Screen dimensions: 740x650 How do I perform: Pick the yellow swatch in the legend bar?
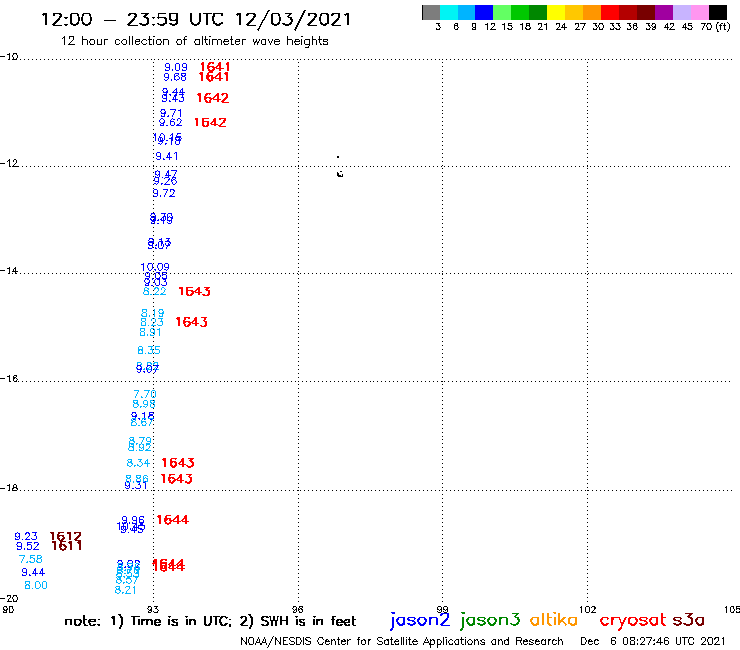click(556, 12)
